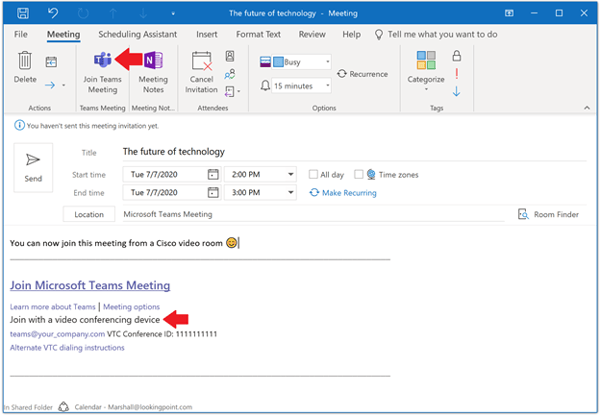Click 'You can now join this meeting' text
The width and height of the screenshot is (600, 415).
pyautogui.click(x=70, y=243)
